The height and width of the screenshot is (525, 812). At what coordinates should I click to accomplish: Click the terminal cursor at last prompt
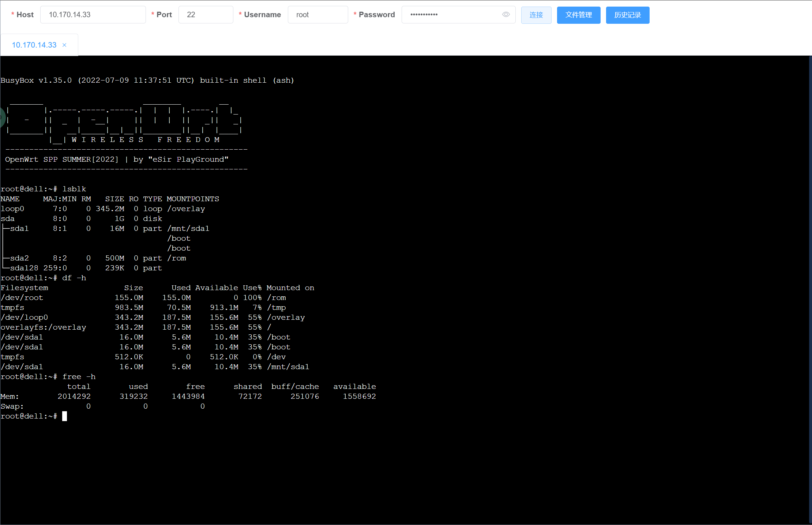click(64, 416)
